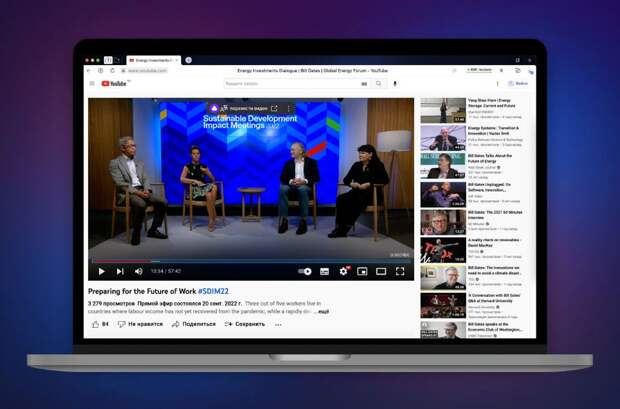Image resolution: width=620 pixels, height=409 pixels.
Task: Toggle subtitles captions button
Action: 326,271
